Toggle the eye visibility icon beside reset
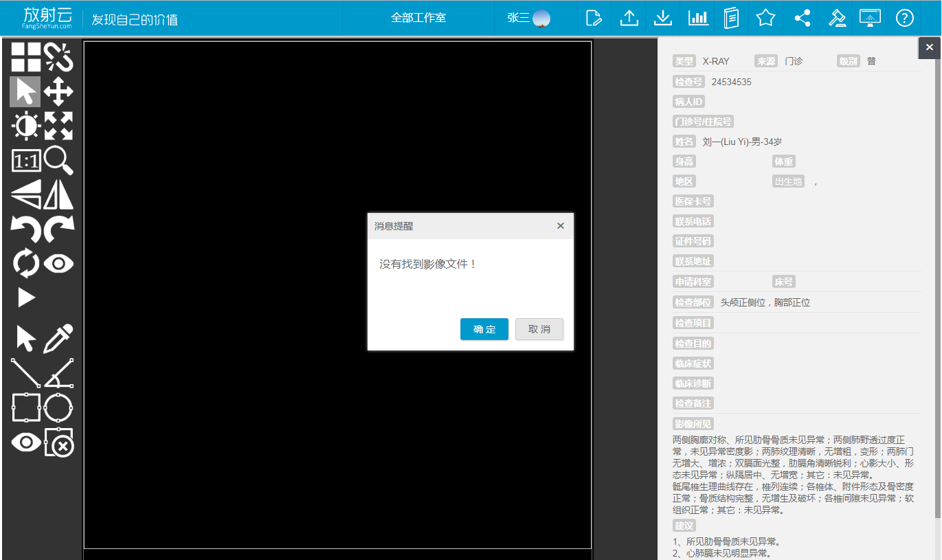942x560 pixels. pyautogui.click(x=59, y=263)
